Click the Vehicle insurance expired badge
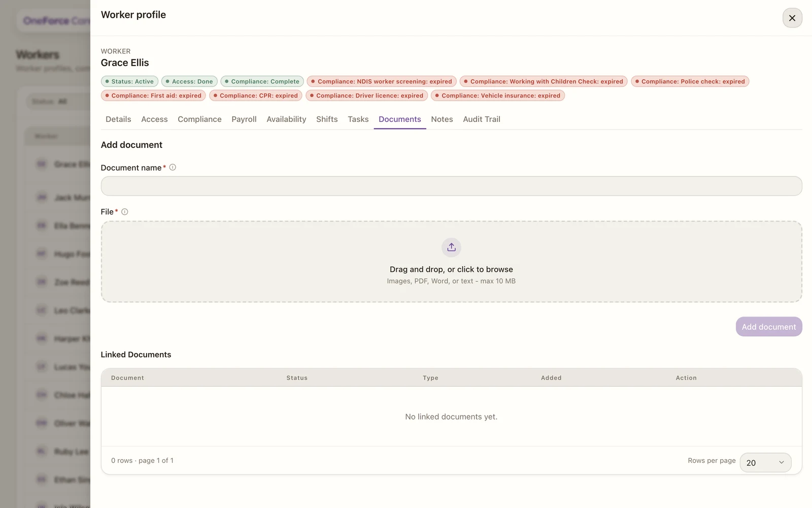 click(x=498, y=96)
